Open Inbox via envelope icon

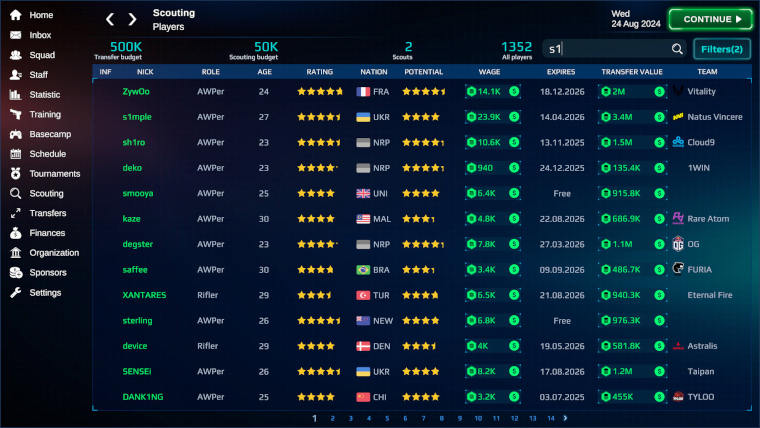16,35
